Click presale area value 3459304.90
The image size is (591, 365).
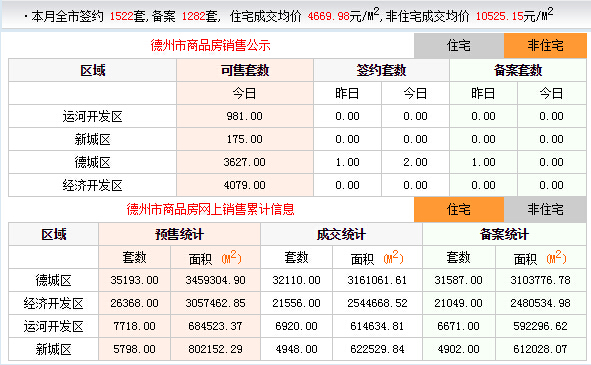(x=215, y=280)
